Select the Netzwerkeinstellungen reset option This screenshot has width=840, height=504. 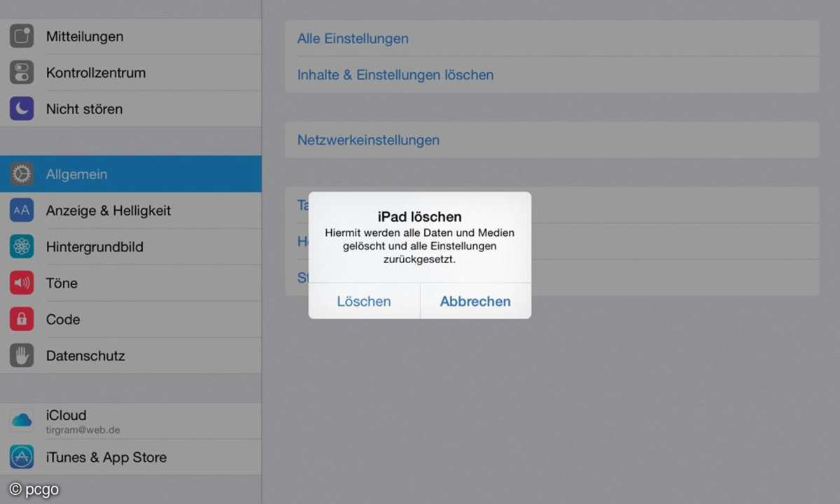(x=552, y=140)
